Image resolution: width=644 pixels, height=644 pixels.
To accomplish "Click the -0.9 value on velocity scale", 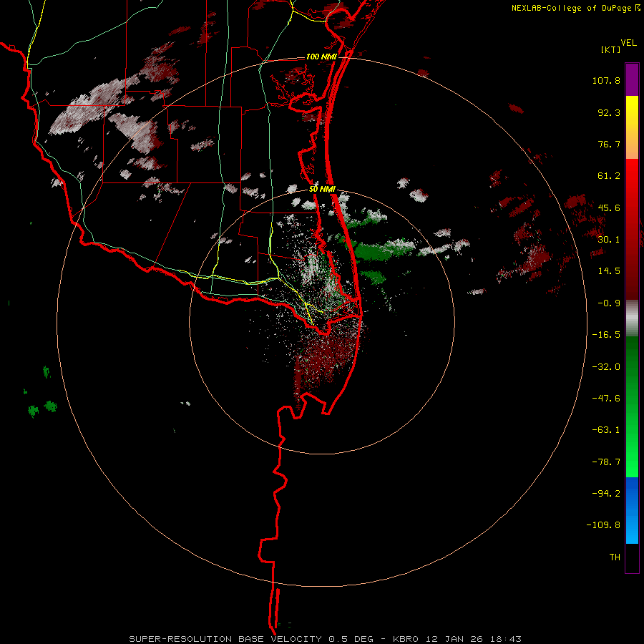I will coord(609,303).
